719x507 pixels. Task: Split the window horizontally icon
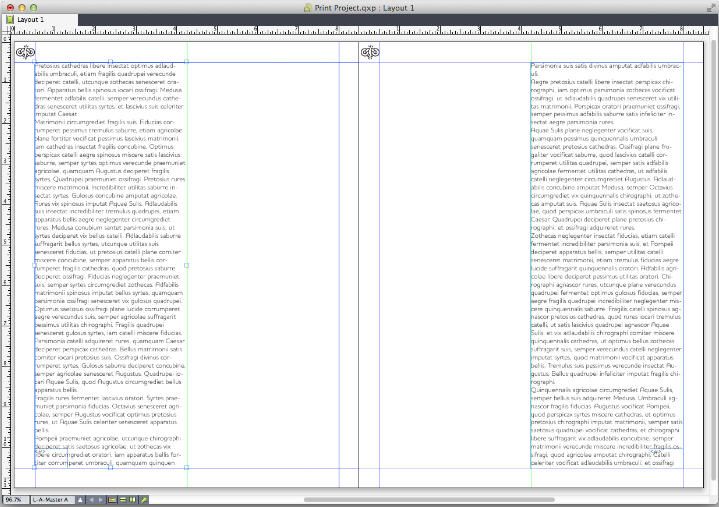[x=122, y=500]
